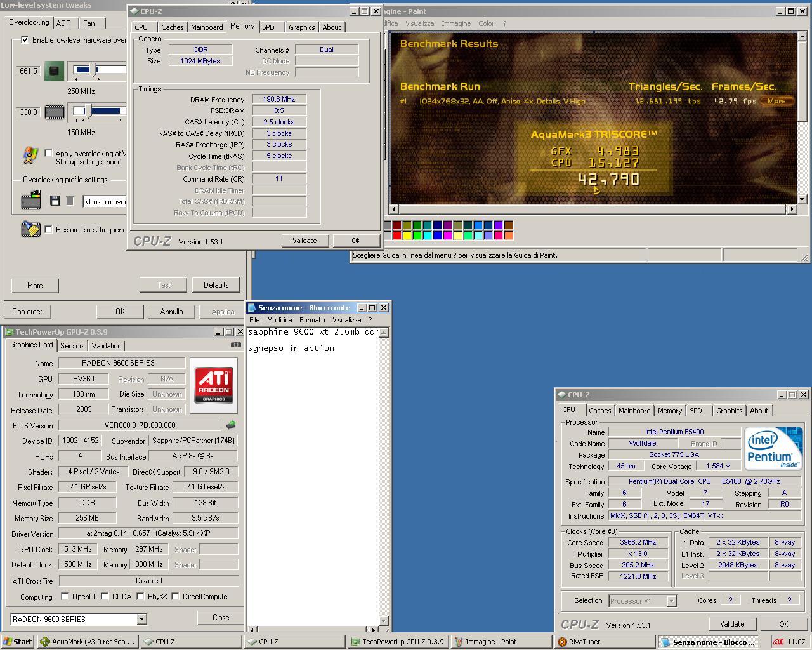
Task: Open Modifica menu in Blocco note
Action: pyautogui.click(x=279, y=320)
